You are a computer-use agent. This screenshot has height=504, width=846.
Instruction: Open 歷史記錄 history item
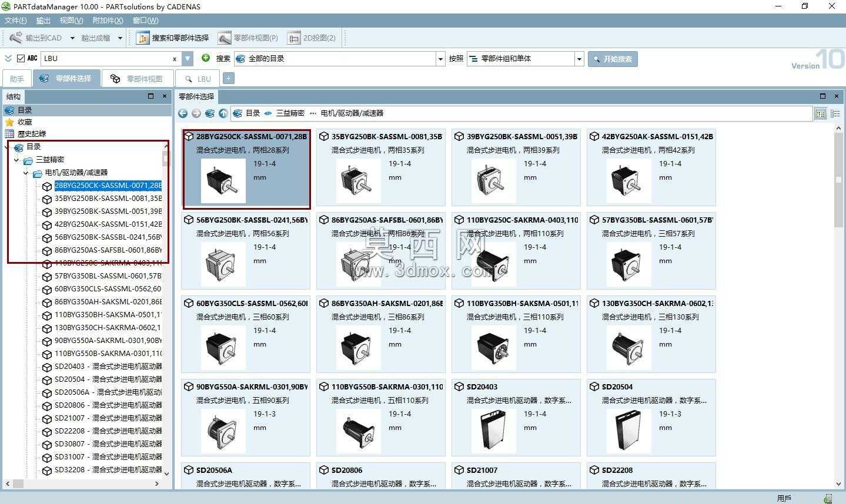tap(25, 134)
